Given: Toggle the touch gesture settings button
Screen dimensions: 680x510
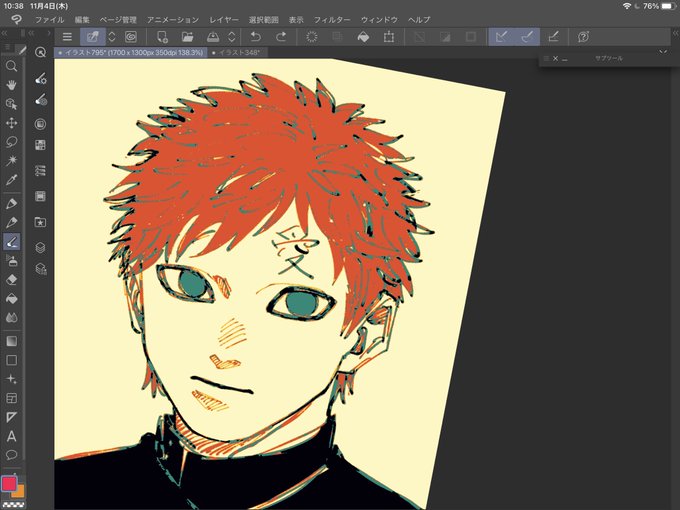Looking at the screenshot, I should tap(93, 37).
